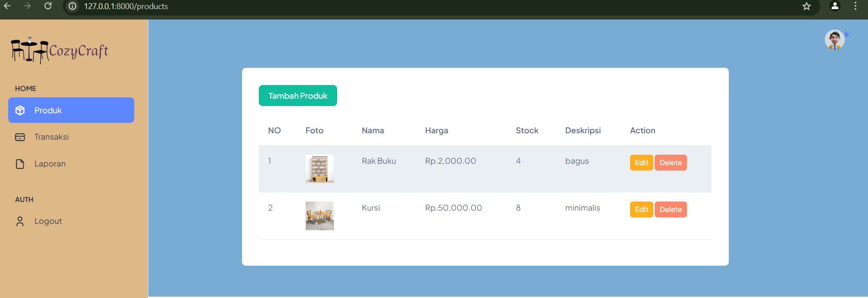Click the Transaksi card icon
The image size is (868, 298).
coord(20,137)
